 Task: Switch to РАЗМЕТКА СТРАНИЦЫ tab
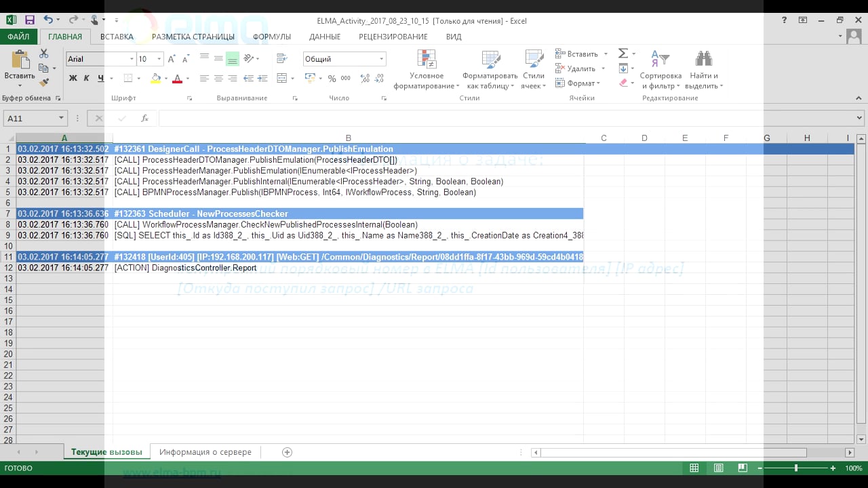click(x=193, y=37)
